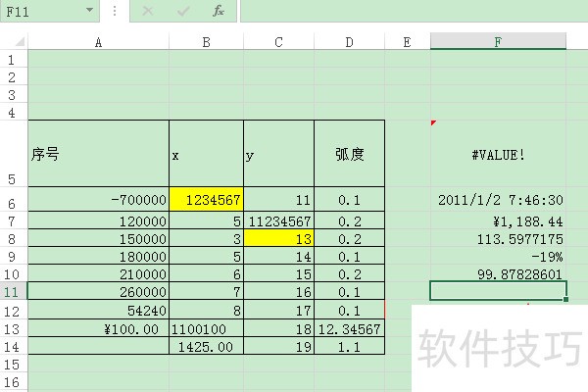Select row 9 header
588x392 pixels.
(12, 256)
